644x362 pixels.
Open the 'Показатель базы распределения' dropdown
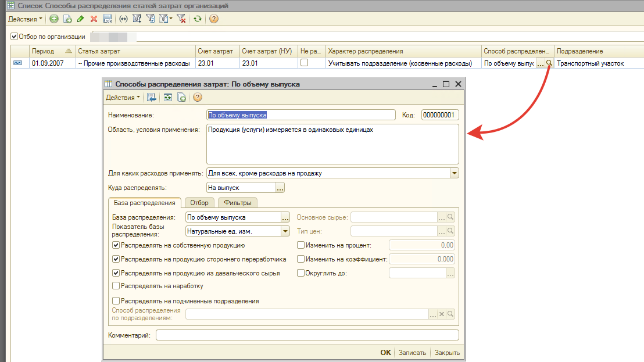(285, 231)
